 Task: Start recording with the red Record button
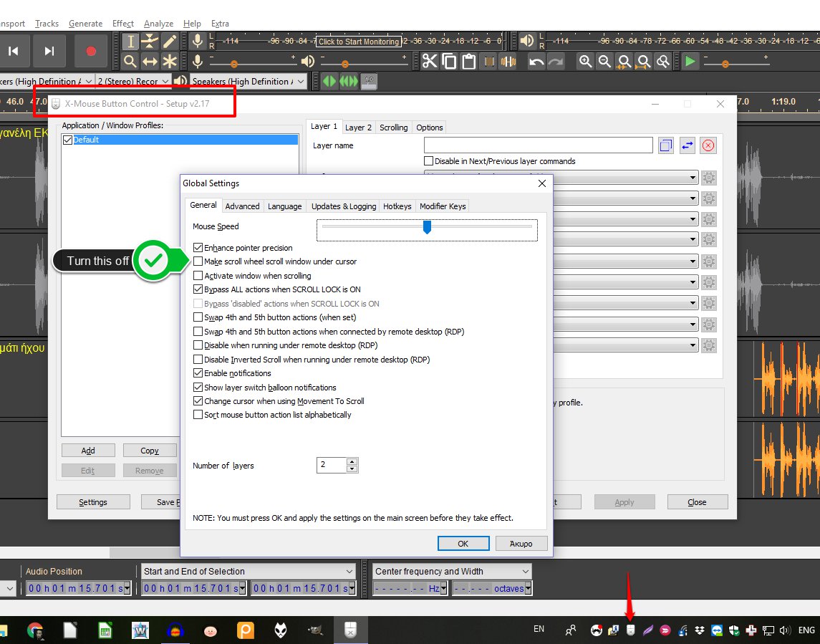(91, 51)
